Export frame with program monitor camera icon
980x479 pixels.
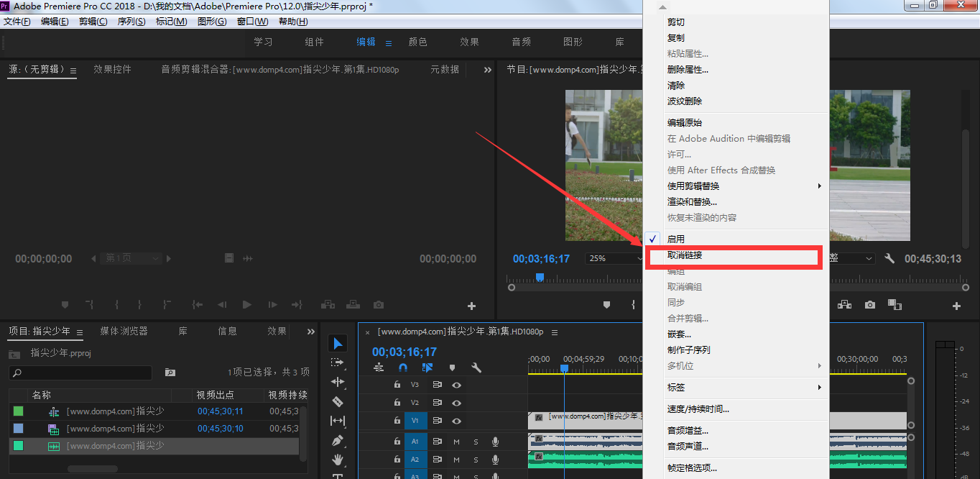click(870, 305)
